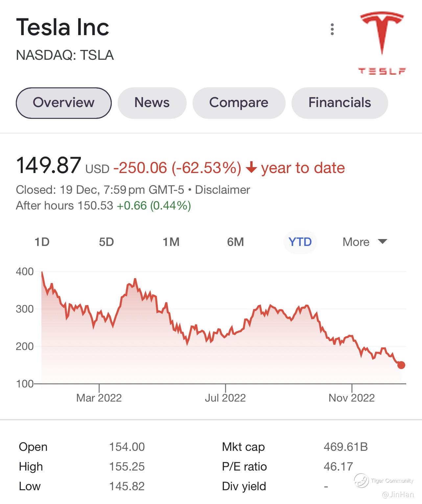Switch chart to 6M range
The width and height of the screenshot is (422, 504).
235,242
